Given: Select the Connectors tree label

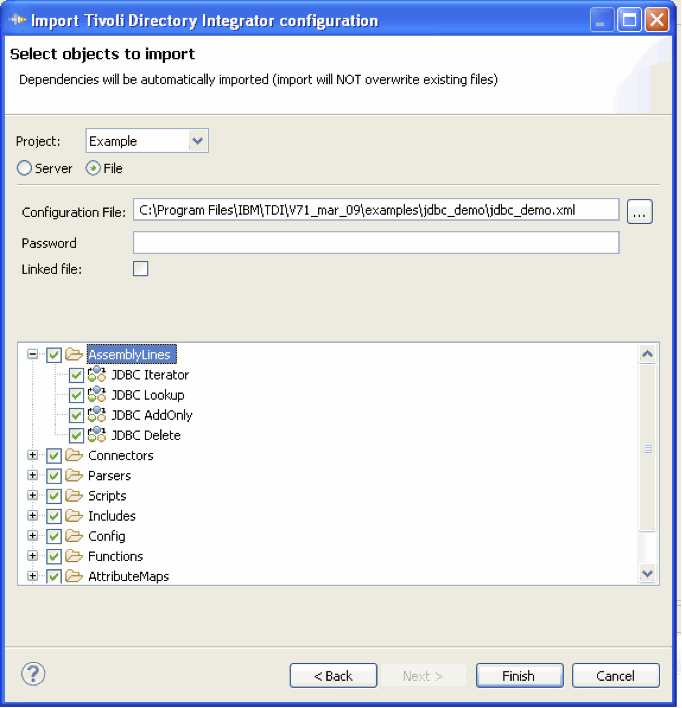Looking at the screenshot, I should coord(121,456).
